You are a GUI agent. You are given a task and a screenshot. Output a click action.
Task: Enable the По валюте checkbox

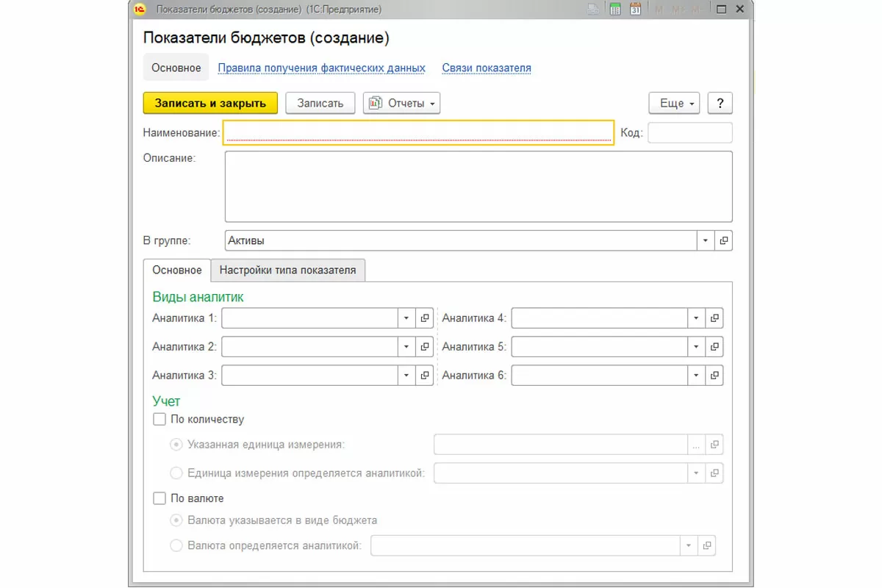tap(159, 498)
